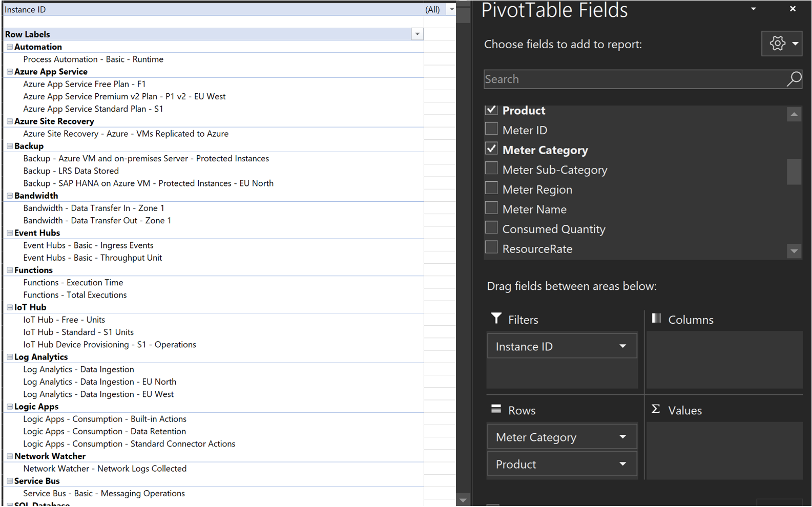Open the Instance ID (All) filter dropdown
The height and width of the screenshot is (507, 812).
coord(451,9)
